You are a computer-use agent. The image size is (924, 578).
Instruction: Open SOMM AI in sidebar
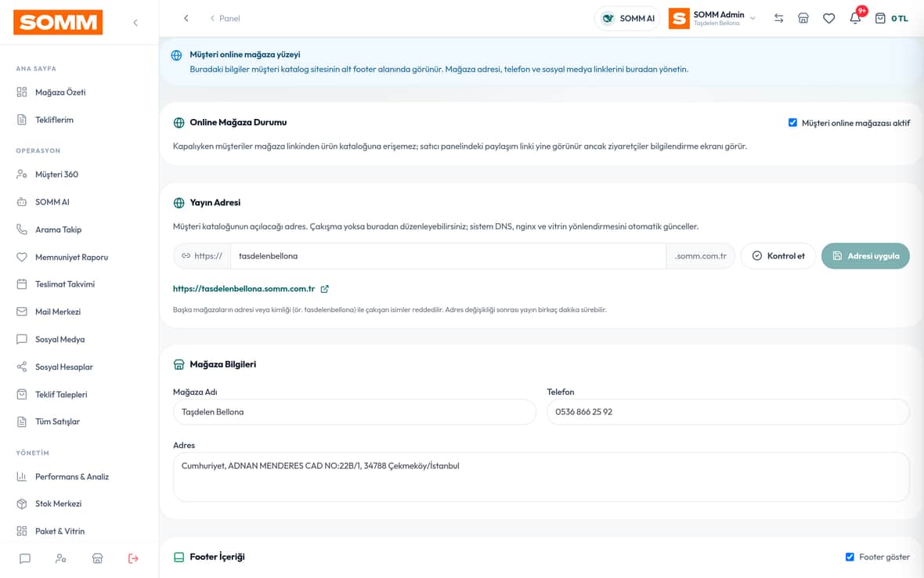point(52,202)
